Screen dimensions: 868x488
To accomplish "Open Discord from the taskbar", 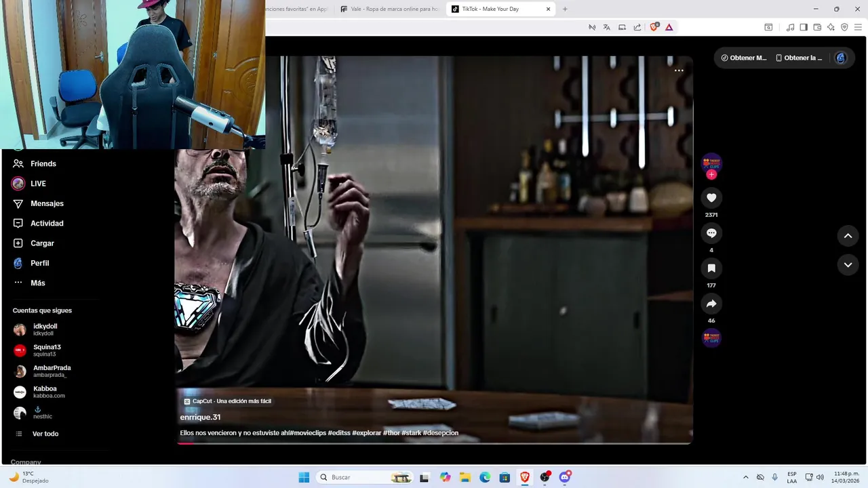I will (565, 477).
